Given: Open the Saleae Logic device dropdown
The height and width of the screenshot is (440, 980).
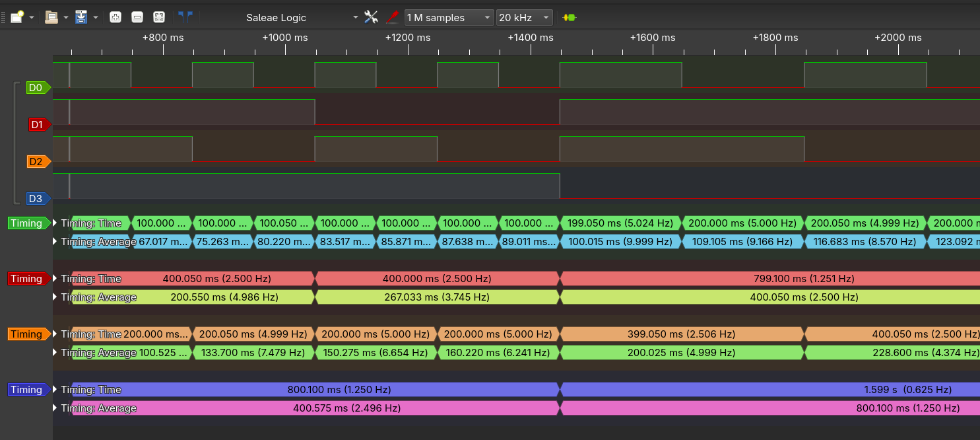Looking at the screenshot, I should click(356, 18).
